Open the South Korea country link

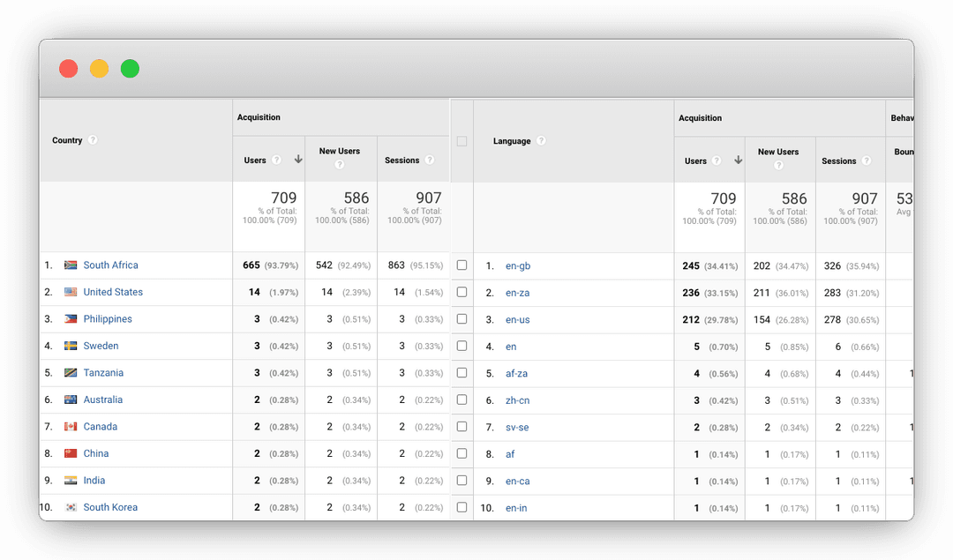[x=110, y=506]
